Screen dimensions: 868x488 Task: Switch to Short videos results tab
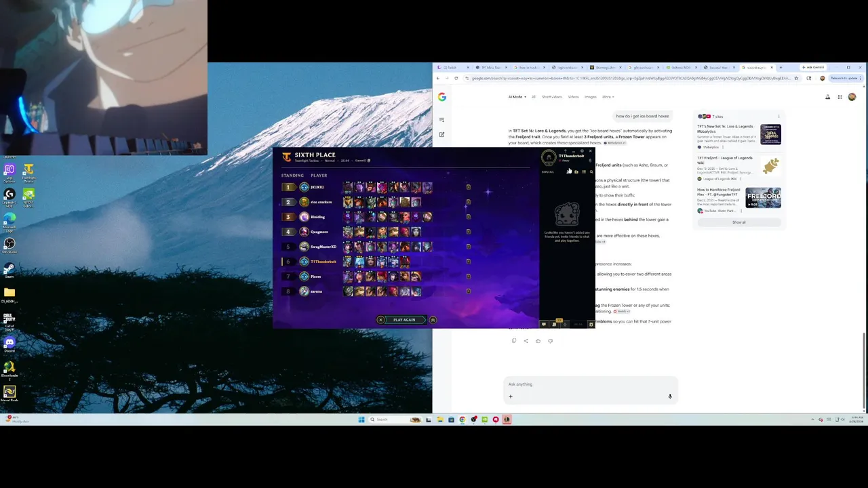(551, 97)
